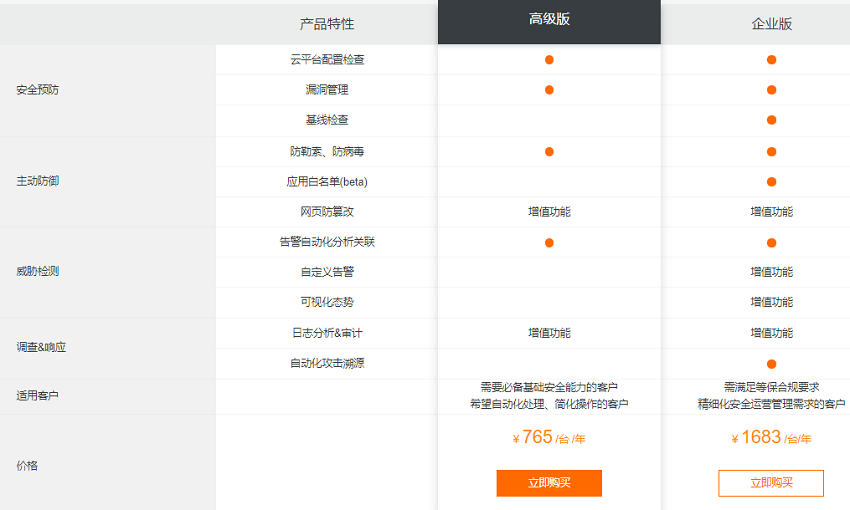Click orange dot for 防勒索、防病毒 in 企业版
This screenshot has height=510, width=850.
771,151
